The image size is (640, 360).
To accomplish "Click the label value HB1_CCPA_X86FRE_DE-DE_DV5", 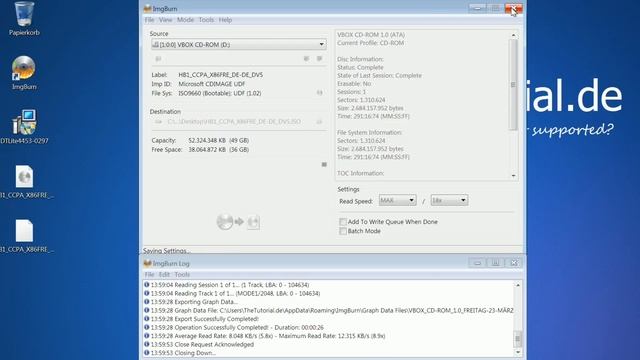I will pyautogui.click(x=220, y=75).
